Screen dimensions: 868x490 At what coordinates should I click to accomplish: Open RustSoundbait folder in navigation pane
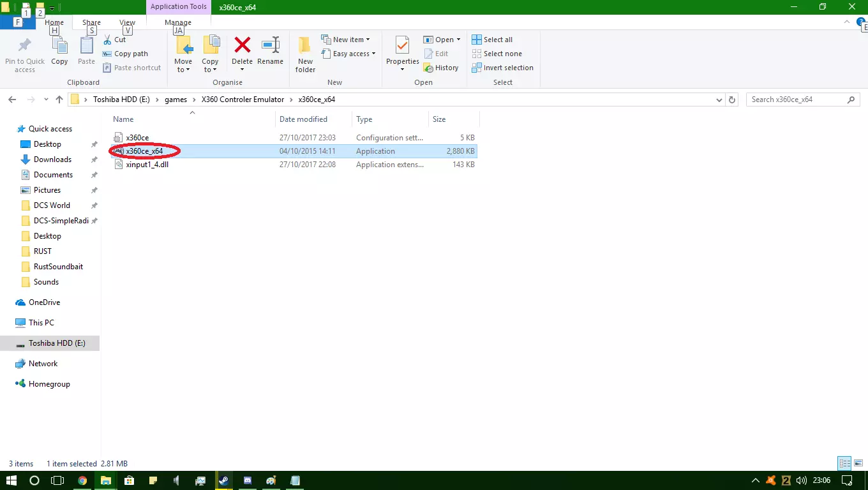58,267
